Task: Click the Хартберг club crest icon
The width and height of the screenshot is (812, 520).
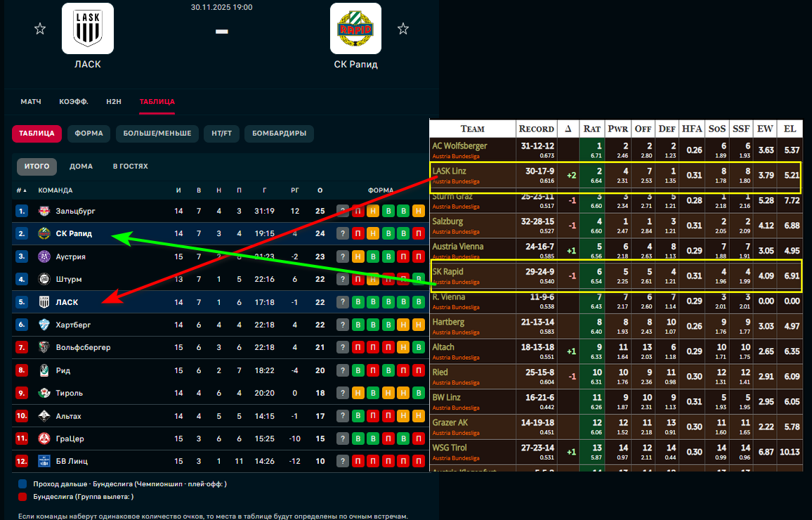Action: click(x=44, y=325)
